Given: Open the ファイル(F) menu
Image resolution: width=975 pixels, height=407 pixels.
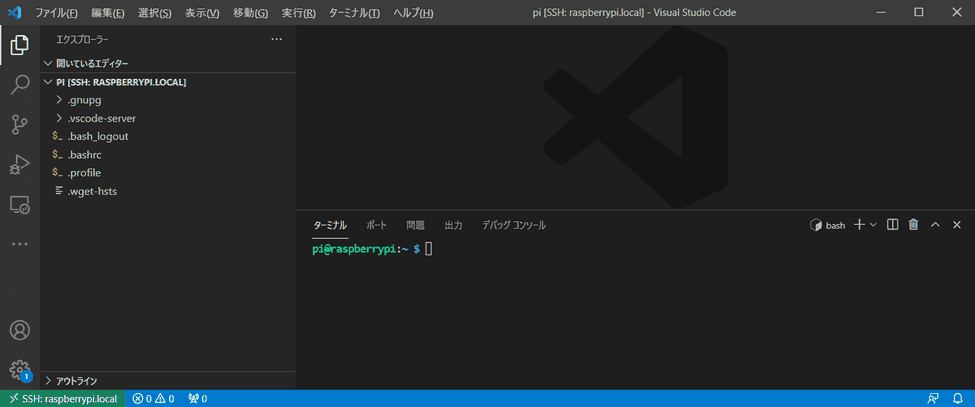Looking at the screenshot, I should click(57, 13).
